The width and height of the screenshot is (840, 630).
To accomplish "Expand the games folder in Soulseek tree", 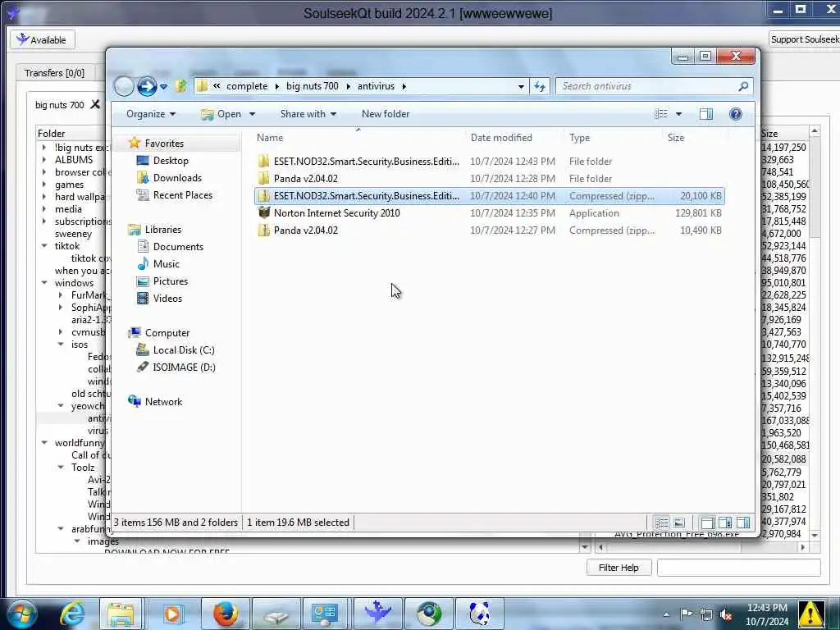I will click(44, 185).
